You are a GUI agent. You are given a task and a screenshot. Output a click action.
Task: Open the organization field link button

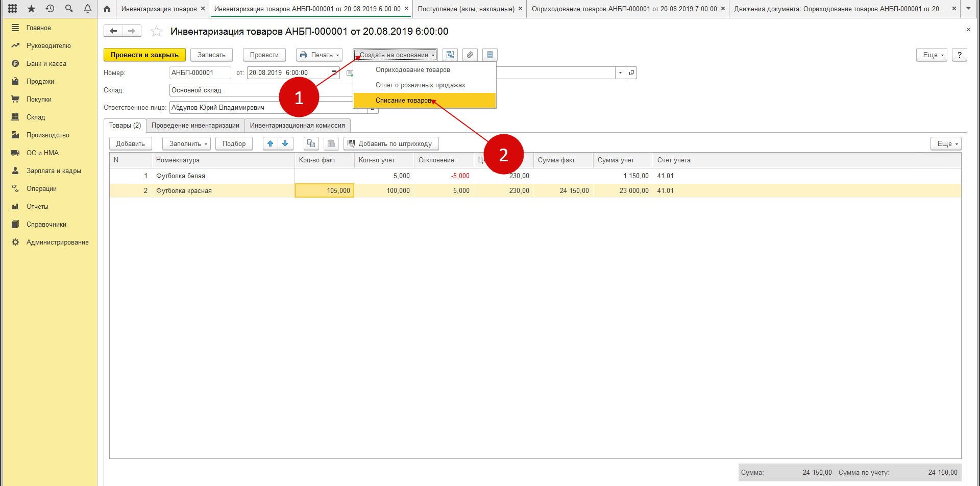tap(631, 72)
